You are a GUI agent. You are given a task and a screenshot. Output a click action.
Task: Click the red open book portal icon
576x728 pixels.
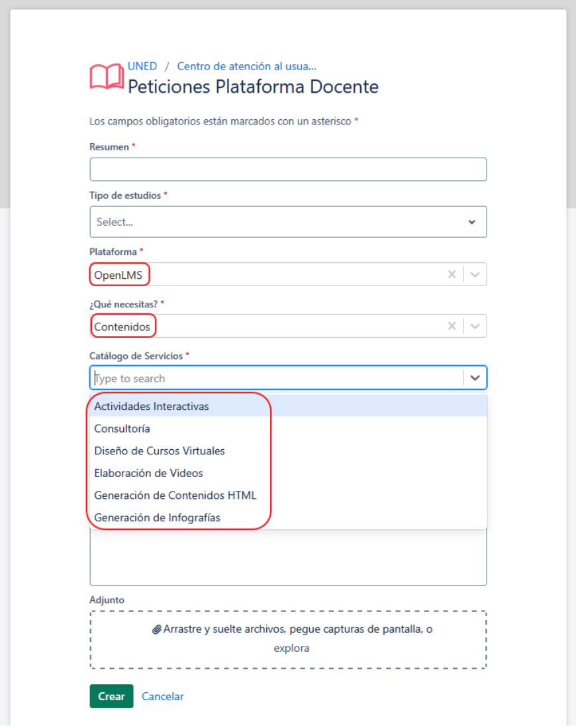107,77
